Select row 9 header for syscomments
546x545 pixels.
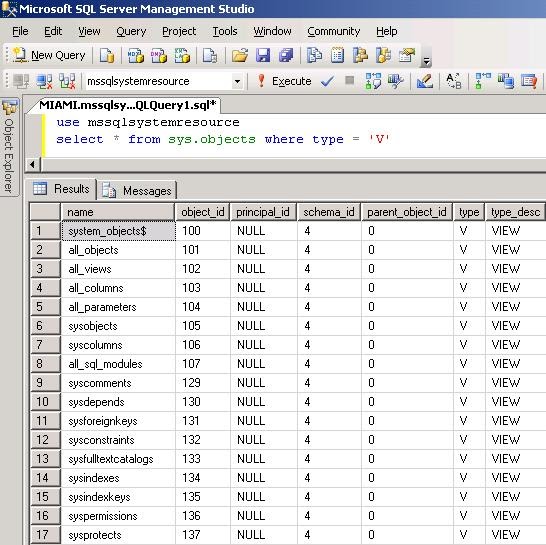[45, 383]
